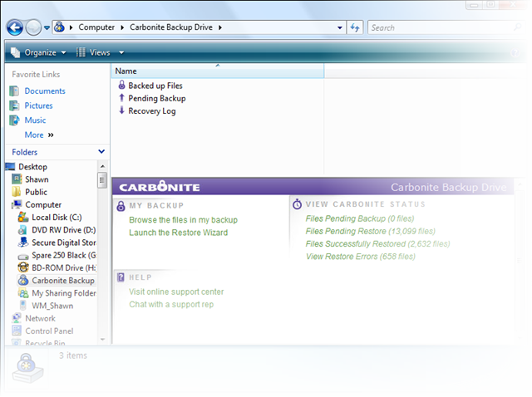Select BD-ROM Drive (H:) in tree
This screenshot has width=532, height=397.
(x=64, y=268)
